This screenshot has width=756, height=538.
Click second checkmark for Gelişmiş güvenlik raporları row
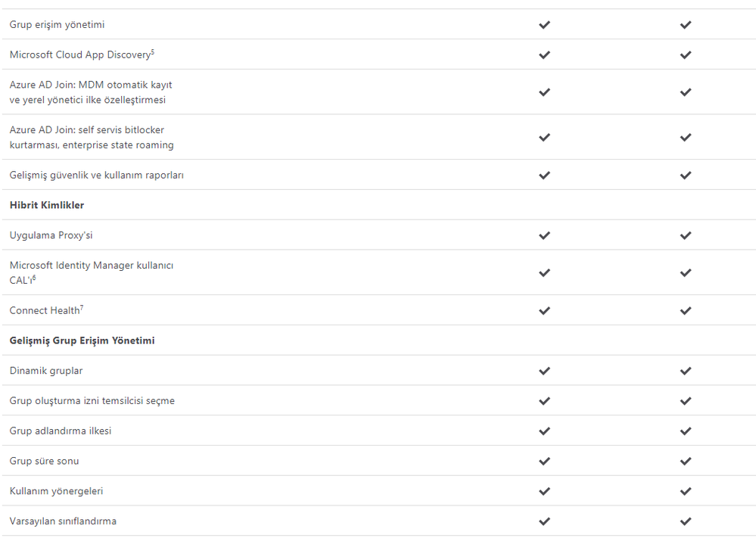coord(686,175)
